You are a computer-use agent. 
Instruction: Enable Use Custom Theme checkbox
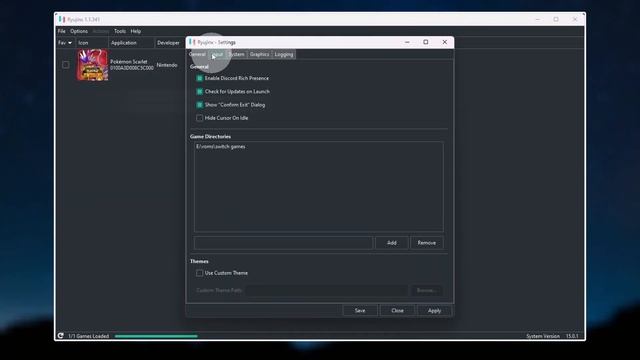coord(200,273)
